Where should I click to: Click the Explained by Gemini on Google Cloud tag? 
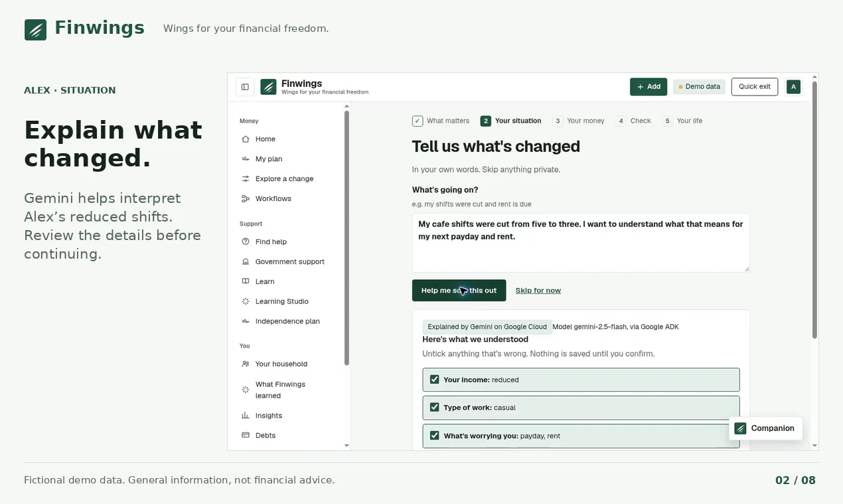(x=487, y=327)
